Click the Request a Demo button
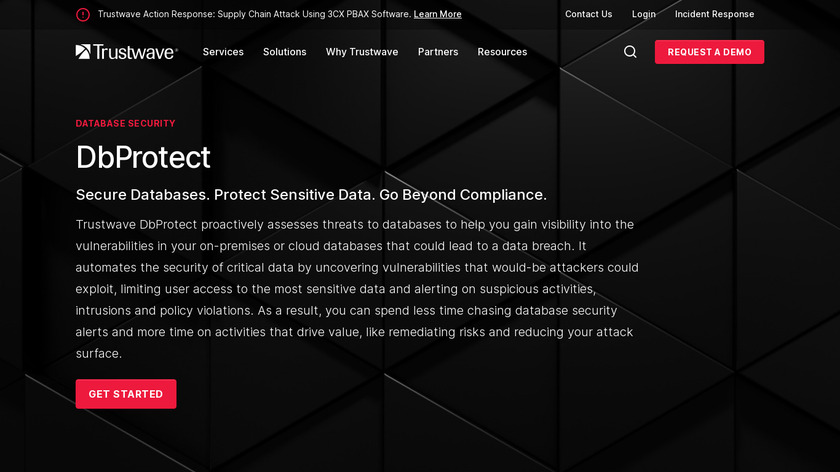Viewport: 840px width, 472px height. pyautogui.click(x=709, y=52)
